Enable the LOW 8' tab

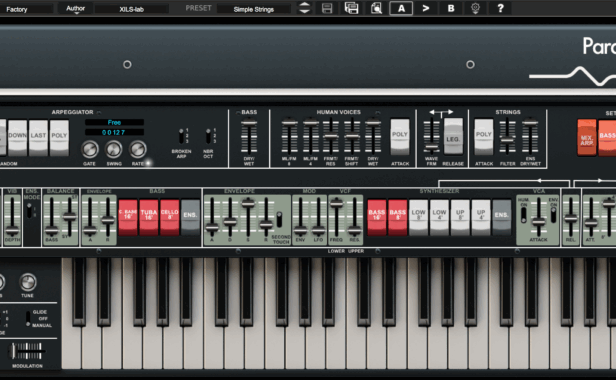(418, 217)
